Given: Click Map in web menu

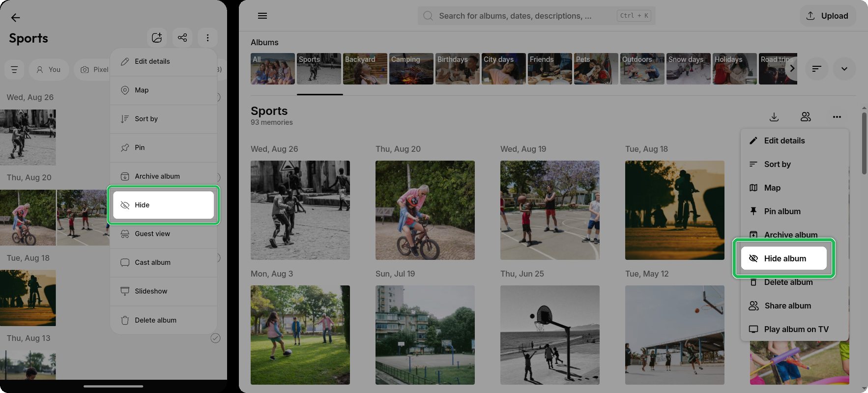Looking at the screenshot, I should (795, 188).
